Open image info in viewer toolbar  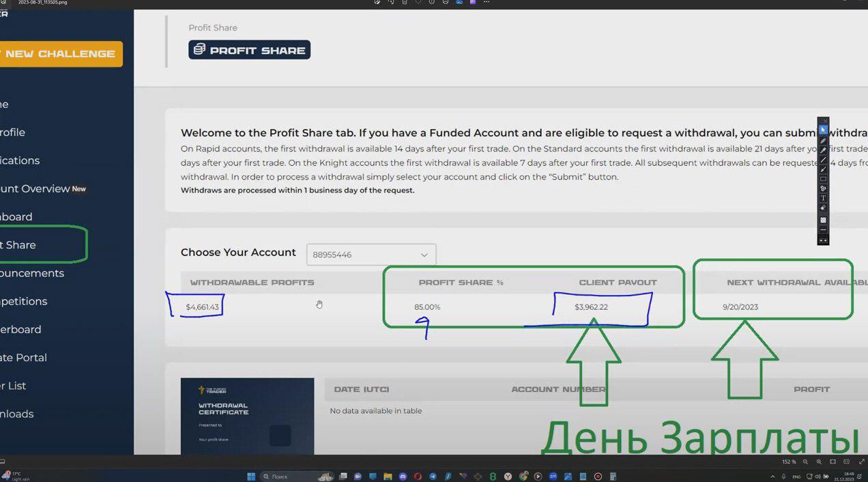431,2
